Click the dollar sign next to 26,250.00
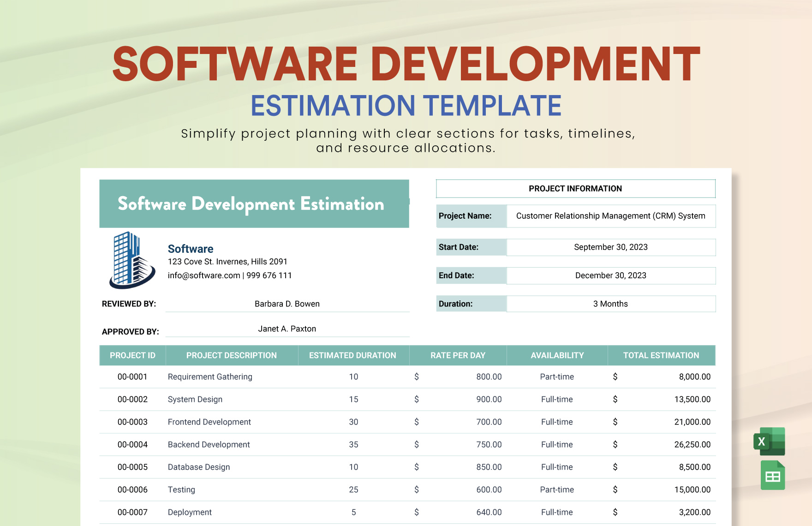Viewport: 812px width, 526px height. click(x=615, y=444)
